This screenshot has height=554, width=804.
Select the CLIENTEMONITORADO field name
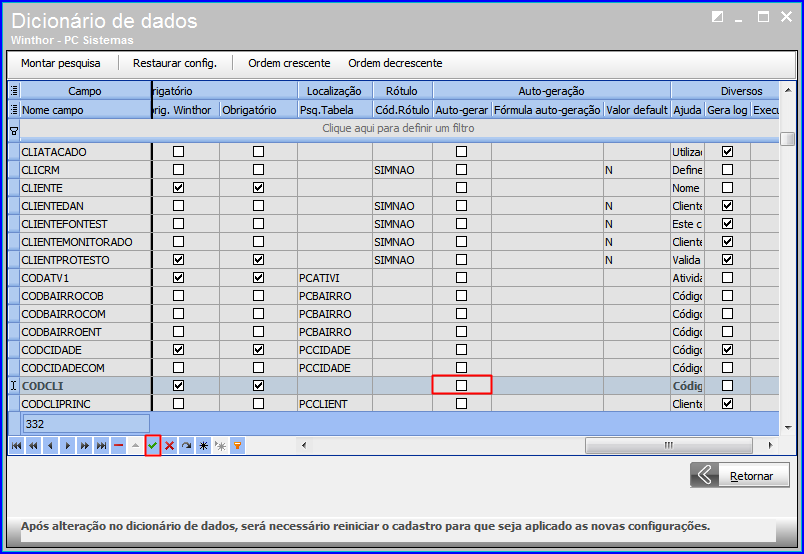77,242
